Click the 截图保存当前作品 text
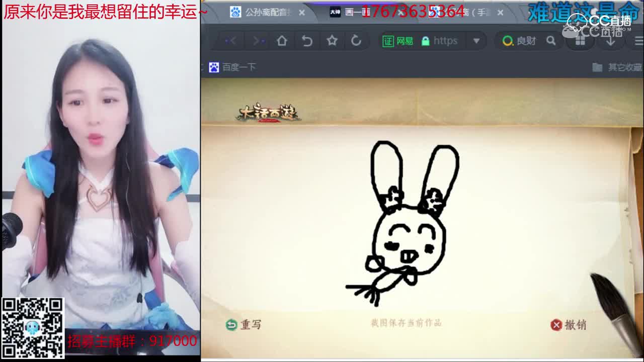 tap(406, 323)
